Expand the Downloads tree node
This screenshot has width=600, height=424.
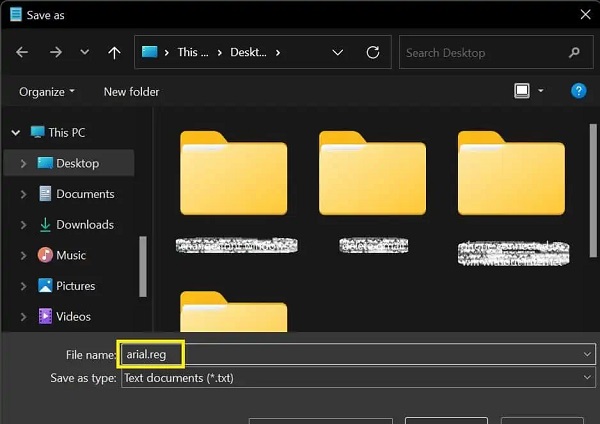pyautogui.click(x=23, y=225)
